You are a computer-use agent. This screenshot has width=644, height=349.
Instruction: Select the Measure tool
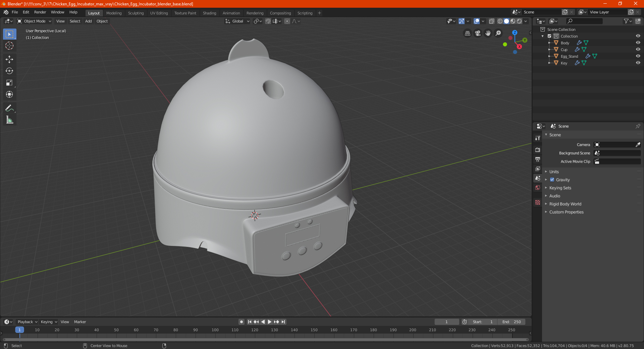pos(9,120)
